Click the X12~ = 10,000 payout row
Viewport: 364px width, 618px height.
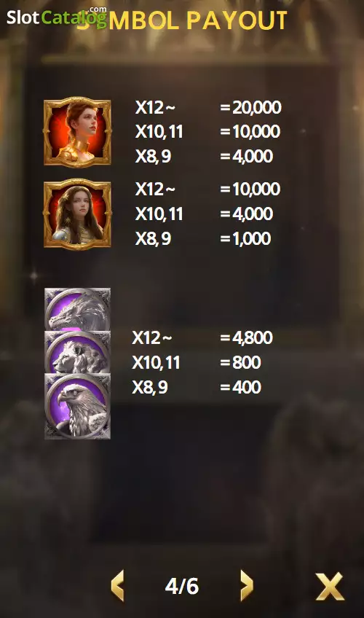coord(208,189)
